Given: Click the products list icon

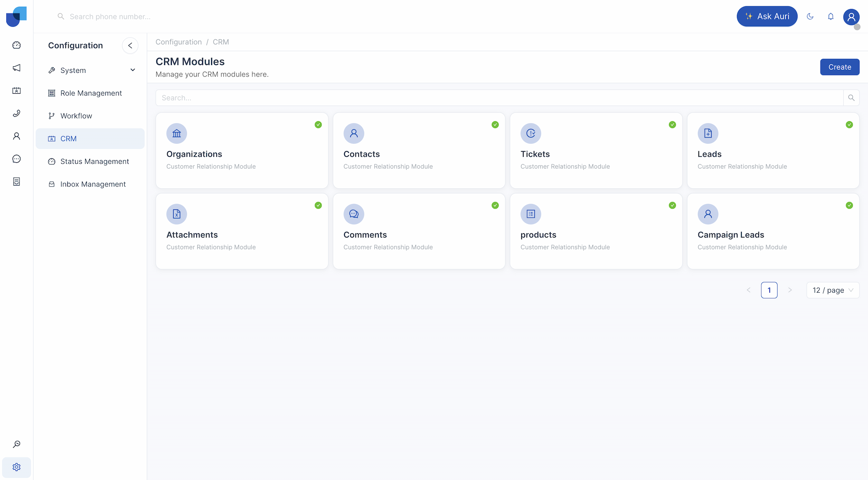Looking at the screenshot, I should pos(531,214).
